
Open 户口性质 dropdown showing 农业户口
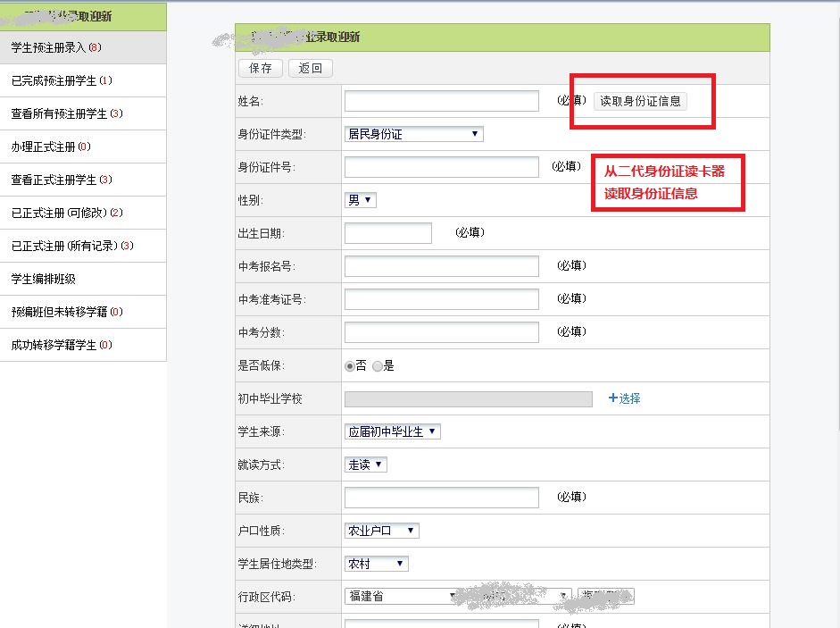(x=381, y=531)
